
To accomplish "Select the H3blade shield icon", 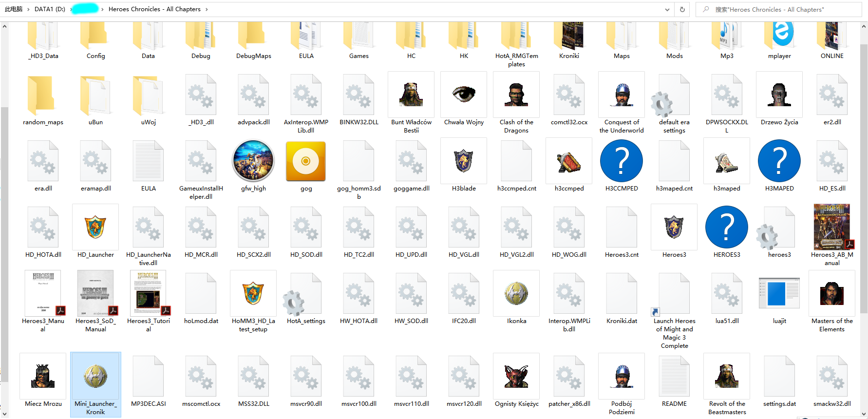I will coord(464,161).
